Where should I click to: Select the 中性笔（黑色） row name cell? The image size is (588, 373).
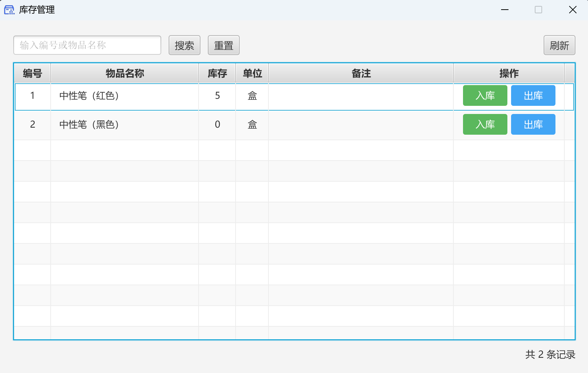pyautogui.click(x=125, y=125)
